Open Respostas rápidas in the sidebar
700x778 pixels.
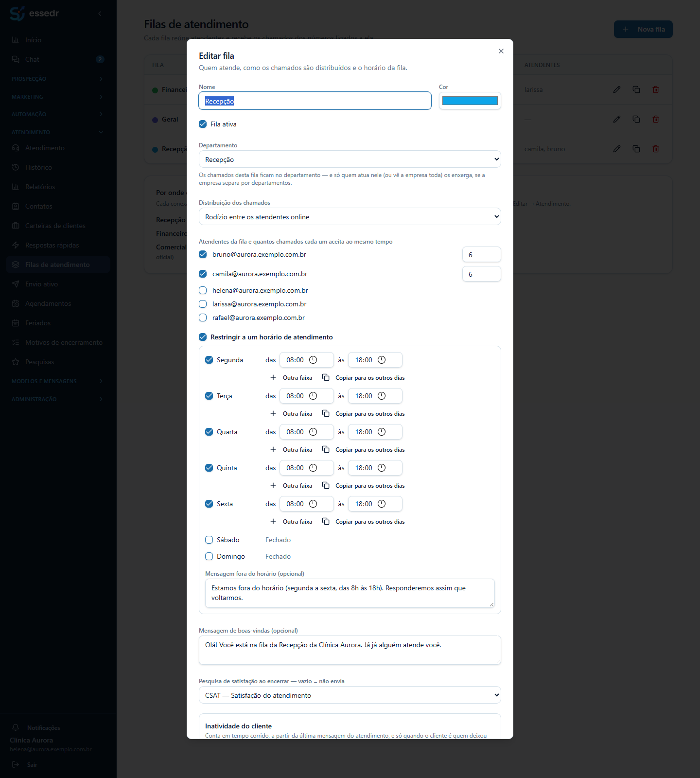58,245
